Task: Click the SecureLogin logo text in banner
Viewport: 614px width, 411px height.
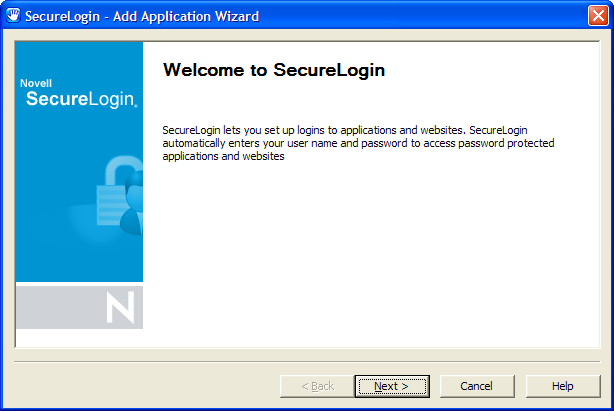Action: coord(80,99)
